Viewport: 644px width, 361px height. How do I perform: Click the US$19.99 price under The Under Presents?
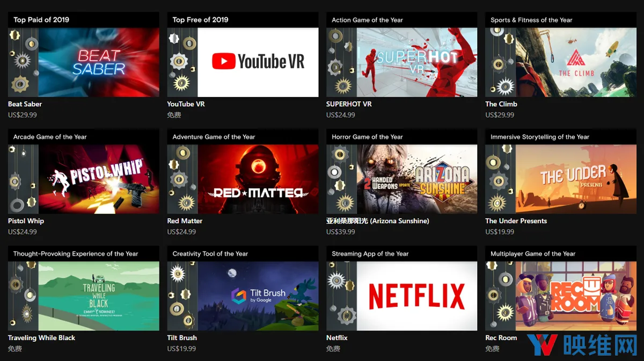500,232
